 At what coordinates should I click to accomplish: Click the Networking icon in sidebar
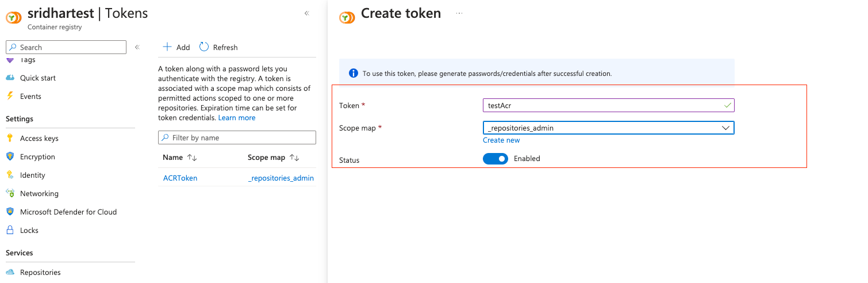pyautogui.click(x=10, y=193)
